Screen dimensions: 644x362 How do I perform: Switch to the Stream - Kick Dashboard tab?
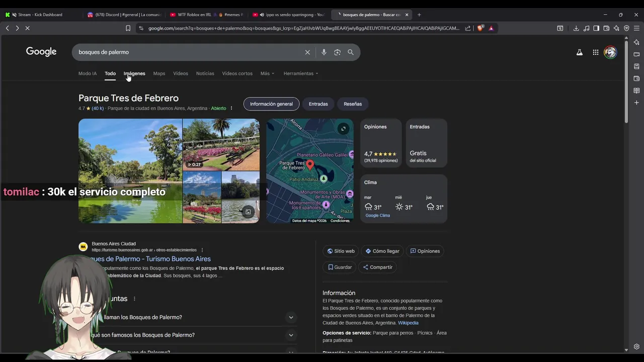tap(40, 15)
